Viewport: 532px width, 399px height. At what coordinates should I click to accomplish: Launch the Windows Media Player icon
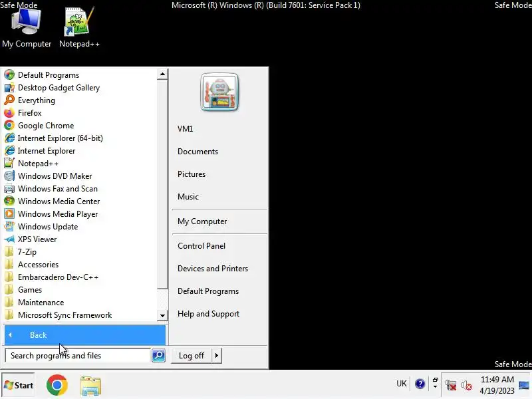pyautogui.click(x=9, y=213)
